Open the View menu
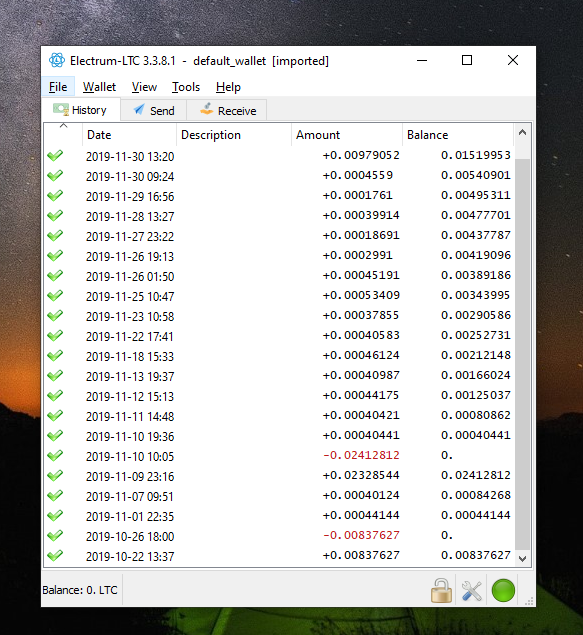 [x=144, y=87]
